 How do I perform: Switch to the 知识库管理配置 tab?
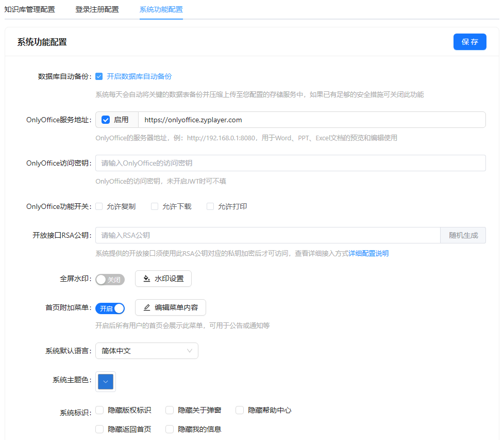29,9
